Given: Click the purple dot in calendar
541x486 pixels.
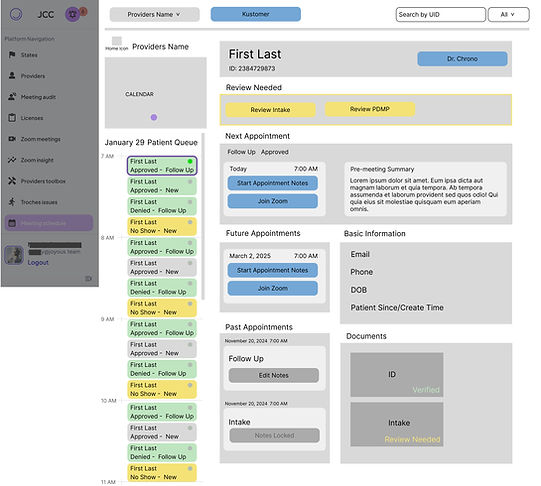Looking at the screenshot, I should coord(154,117).
